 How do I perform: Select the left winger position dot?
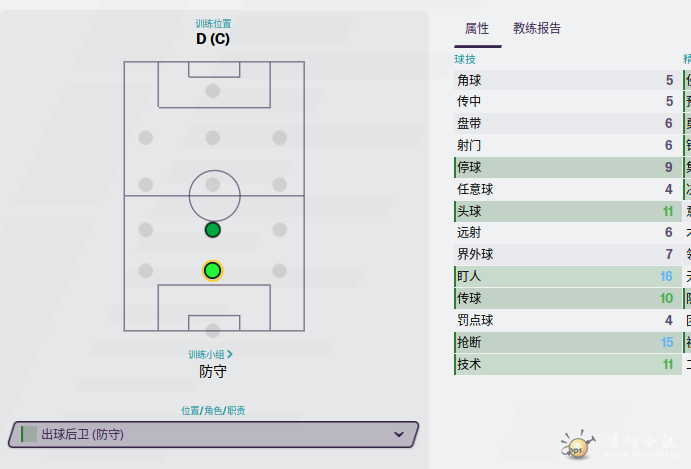tap(145, 138)
